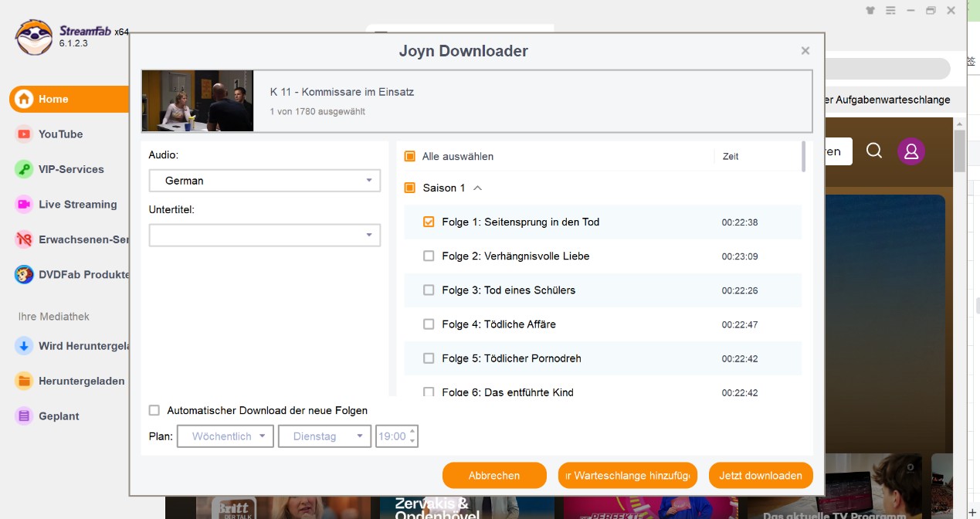Open the downloading queue arrow icon
Image resolution: width=980 pixels, height=519 pixels.
tap(24, 346)
